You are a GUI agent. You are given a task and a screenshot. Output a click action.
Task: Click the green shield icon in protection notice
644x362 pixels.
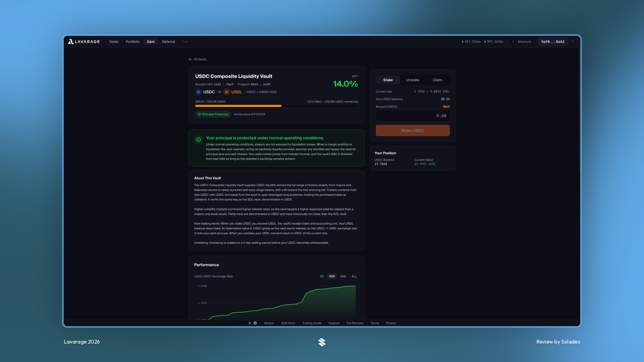click(x=199, y=140)
